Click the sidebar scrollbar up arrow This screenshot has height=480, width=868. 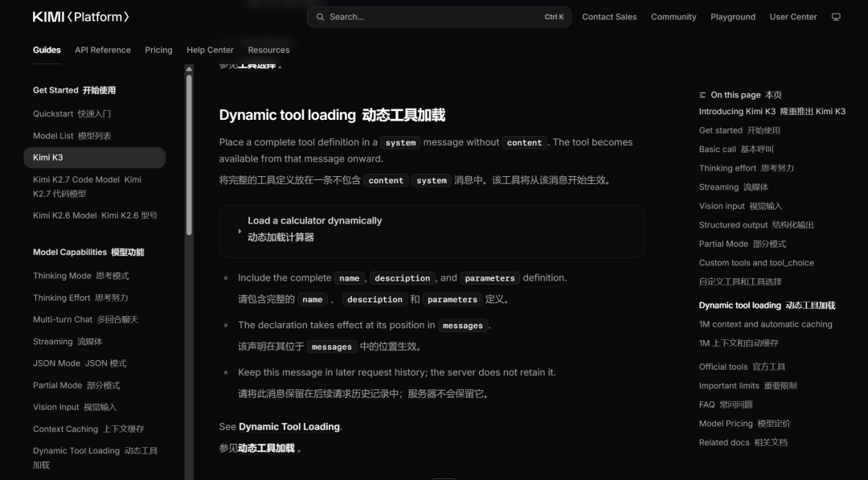[x=189, y=69]
